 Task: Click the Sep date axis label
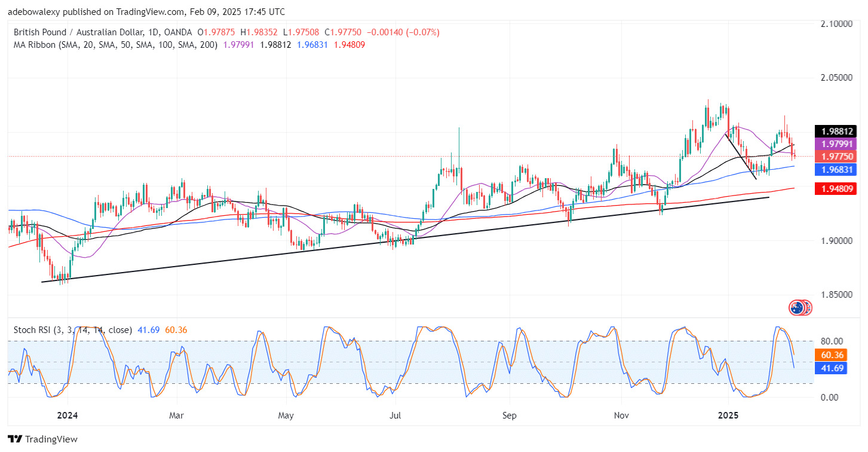tap(509, 414)
